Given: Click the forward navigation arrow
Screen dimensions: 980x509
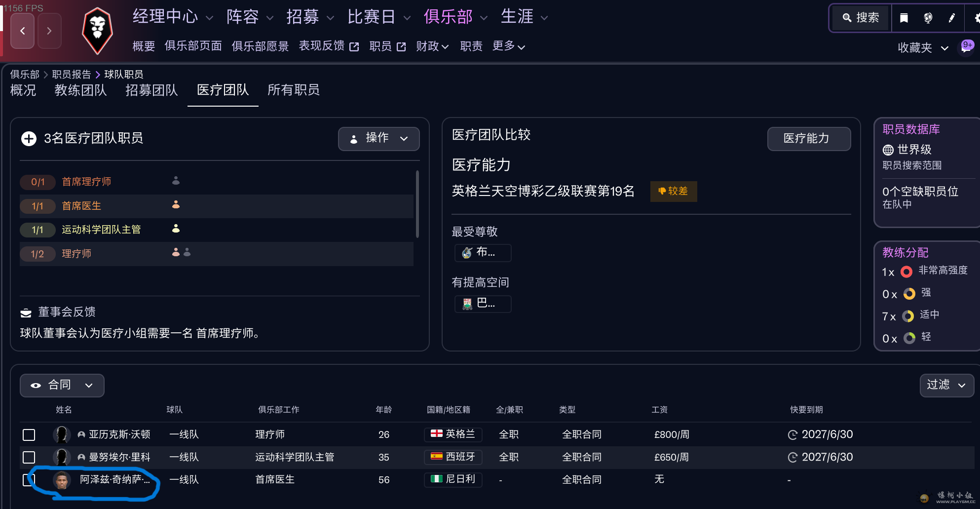Looking at the screenshot, I should (49, 31).
